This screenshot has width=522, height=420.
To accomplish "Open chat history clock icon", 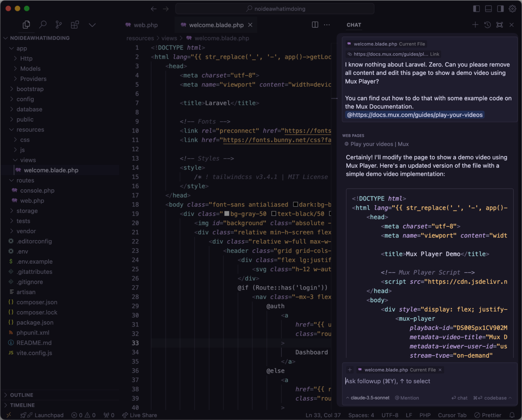I will tap(487, 25).
